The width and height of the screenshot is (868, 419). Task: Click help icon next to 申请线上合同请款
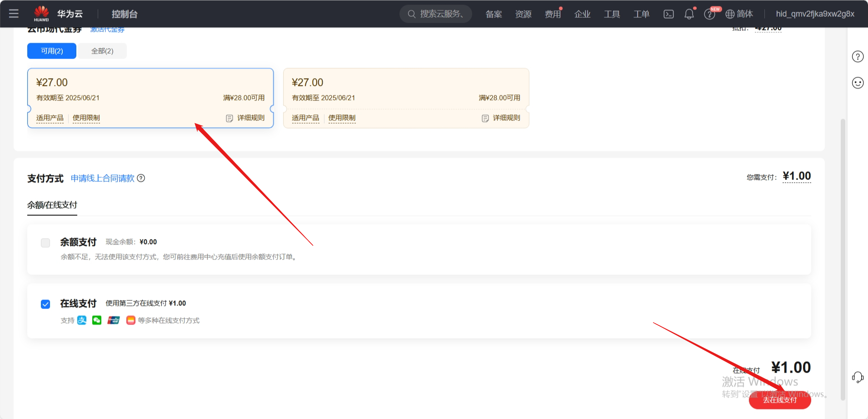click(141, 178)
